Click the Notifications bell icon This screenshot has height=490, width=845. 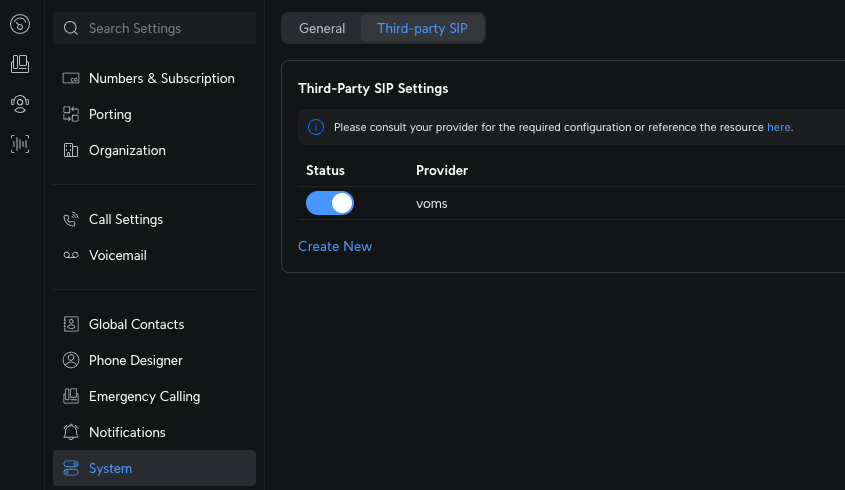coord(71,432)
